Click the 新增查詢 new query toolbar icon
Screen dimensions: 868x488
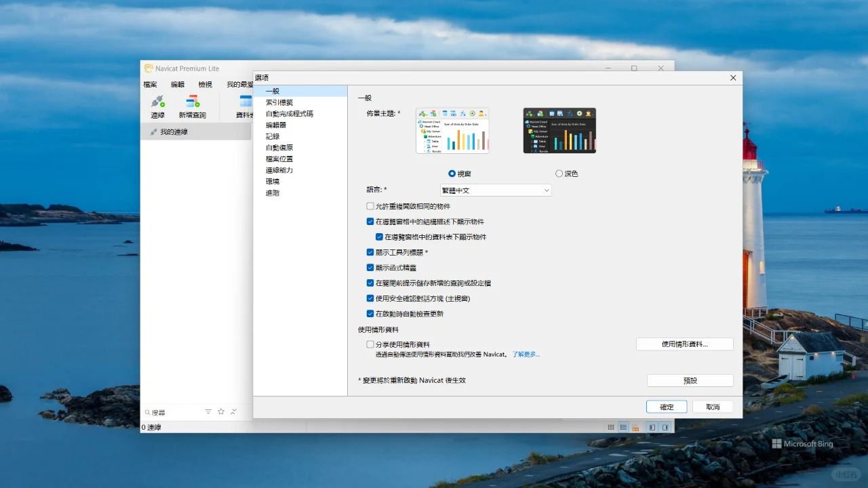193,102
